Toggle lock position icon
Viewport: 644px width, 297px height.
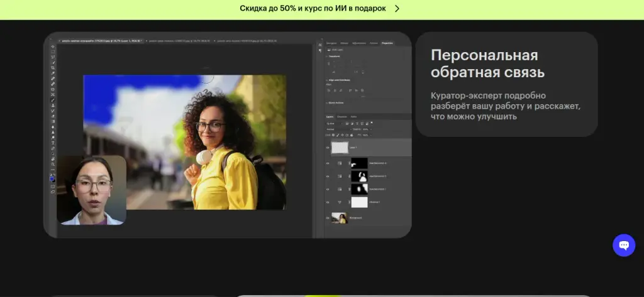click(343, 135)
